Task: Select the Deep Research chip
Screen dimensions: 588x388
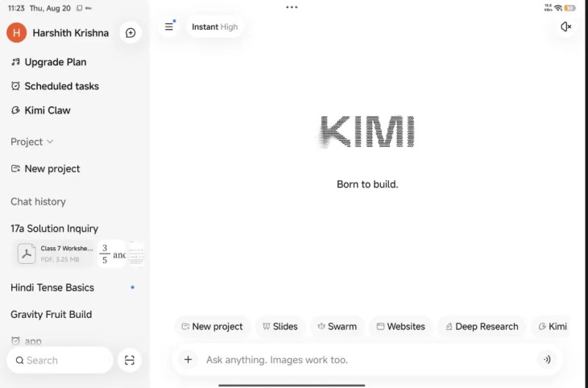Action: 482,327
